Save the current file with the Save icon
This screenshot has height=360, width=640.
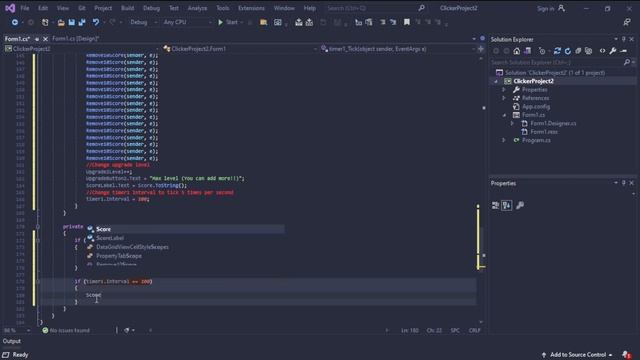pos(71,22)
